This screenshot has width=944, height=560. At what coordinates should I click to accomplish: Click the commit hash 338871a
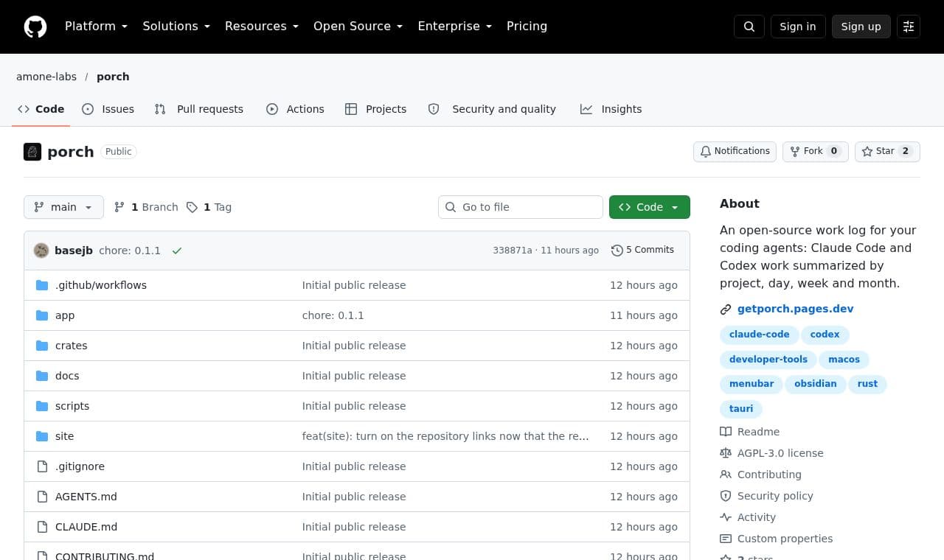click(x=513, y=251)
